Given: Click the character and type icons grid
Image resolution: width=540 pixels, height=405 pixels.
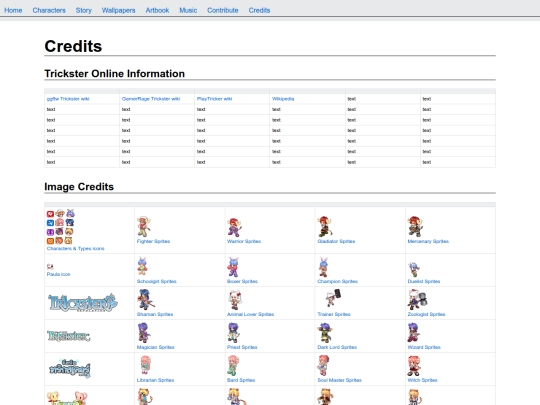Looking at the screenshot, I should 61,227.
